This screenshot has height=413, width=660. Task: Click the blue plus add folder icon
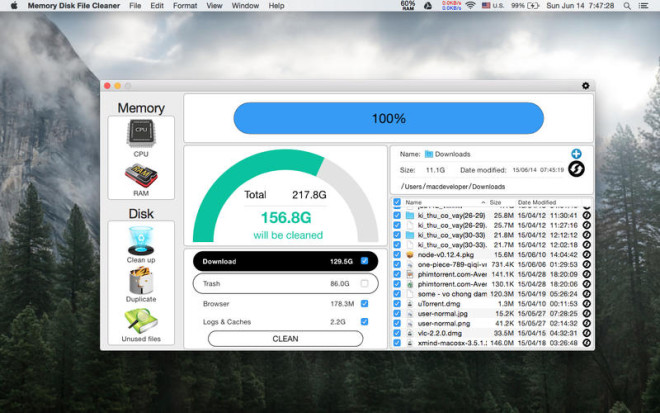576,154
